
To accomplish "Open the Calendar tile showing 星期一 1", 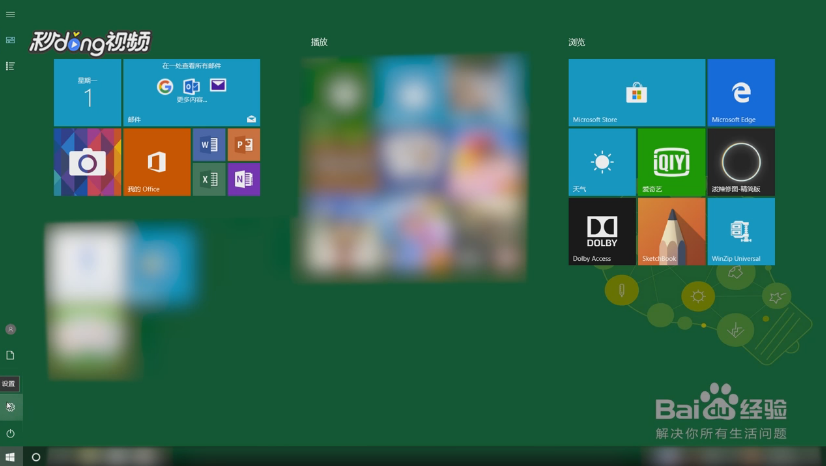I will pos(87,93).
